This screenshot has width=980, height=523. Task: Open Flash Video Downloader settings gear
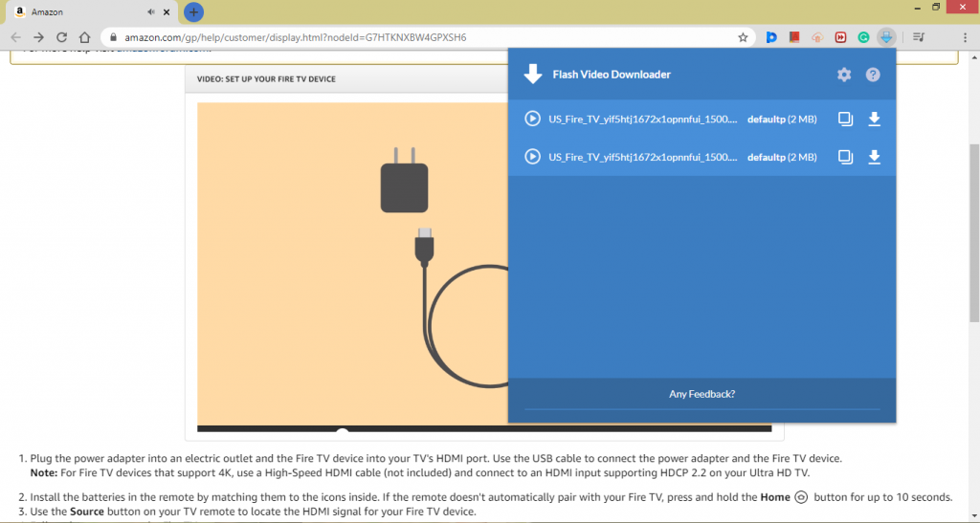[x=844, y=75]
